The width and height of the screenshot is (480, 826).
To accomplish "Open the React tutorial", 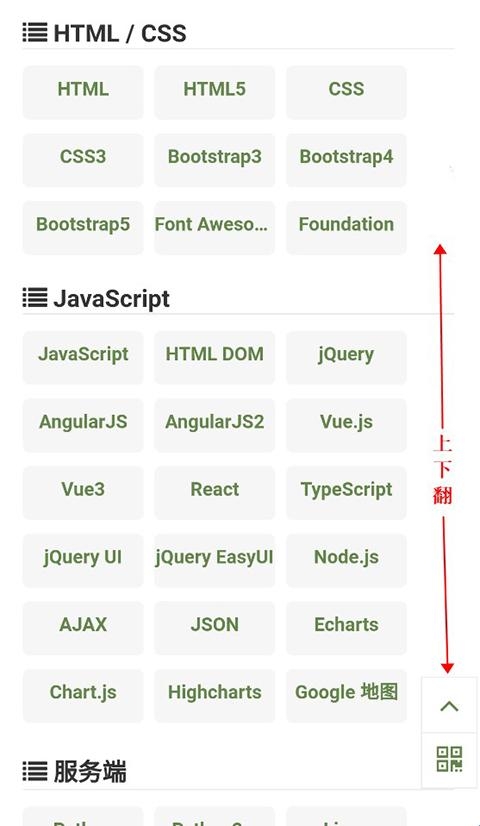I will 214,492.
